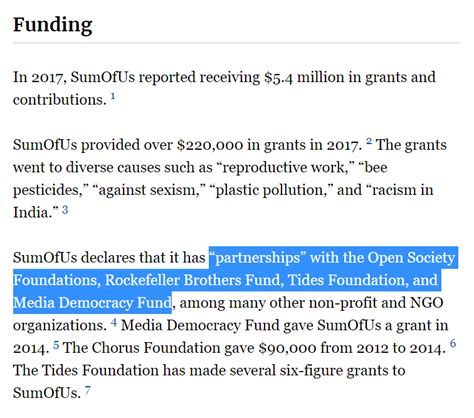Click the highlighted "Media Democracy Fund" text
This screenshot has height=418, width=474.
(92, 303)
